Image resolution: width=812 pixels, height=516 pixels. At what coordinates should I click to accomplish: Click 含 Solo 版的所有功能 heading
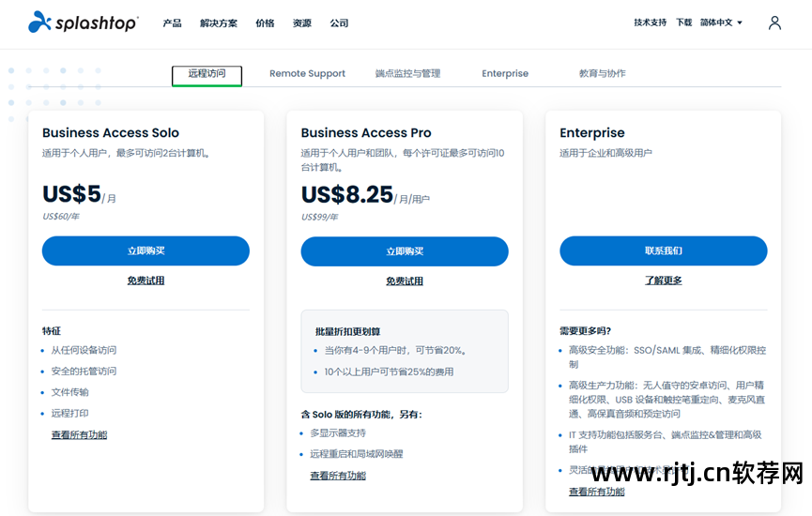361,415
